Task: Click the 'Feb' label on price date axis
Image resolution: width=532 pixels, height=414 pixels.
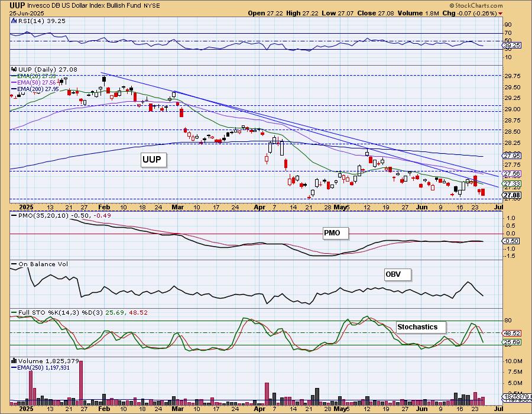Action: [x=104, y=207]
